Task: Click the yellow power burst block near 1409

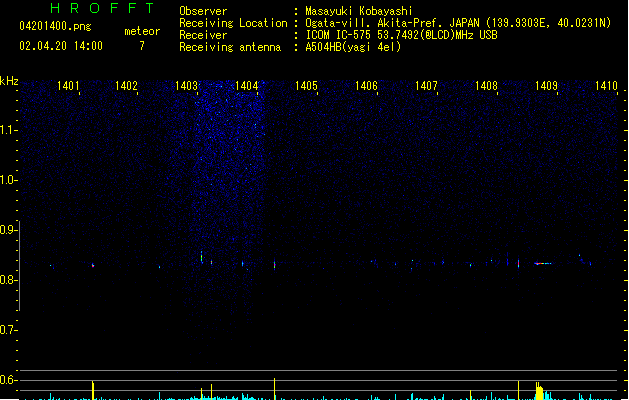Action: (x=539, y=391)
